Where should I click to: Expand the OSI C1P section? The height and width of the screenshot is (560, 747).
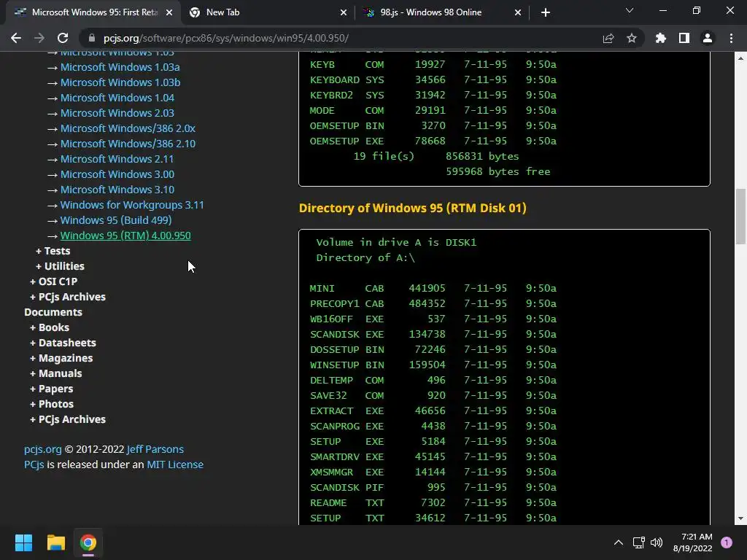click(54, 281)
